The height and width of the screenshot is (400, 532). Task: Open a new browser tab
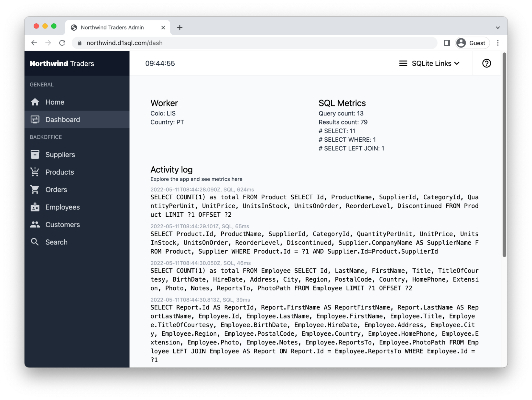180,28
